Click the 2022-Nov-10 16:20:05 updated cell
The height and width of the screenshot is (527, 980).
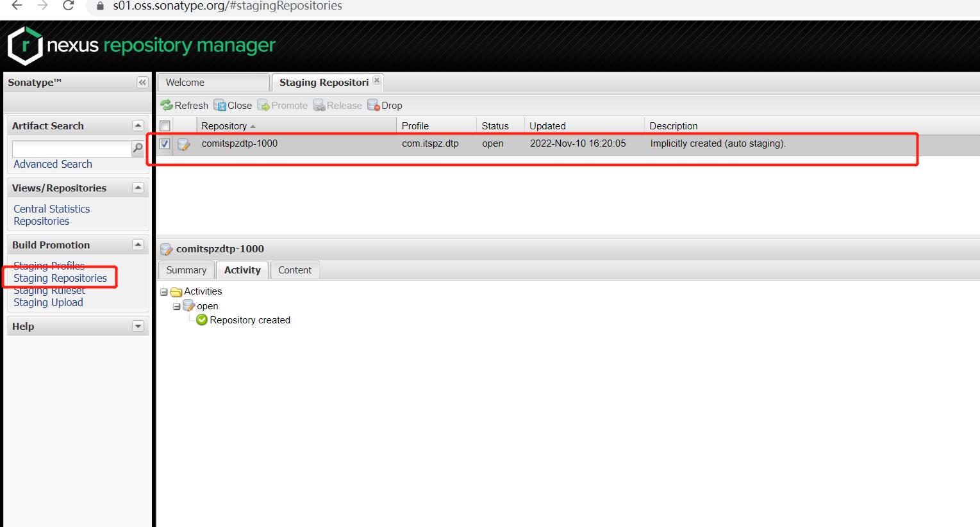(x=578, y=144)
